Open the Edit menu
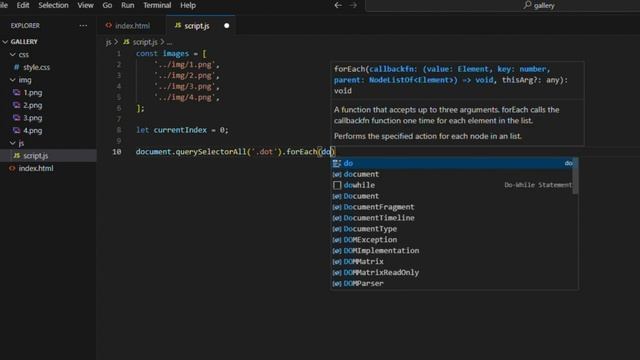 (23, 5)
